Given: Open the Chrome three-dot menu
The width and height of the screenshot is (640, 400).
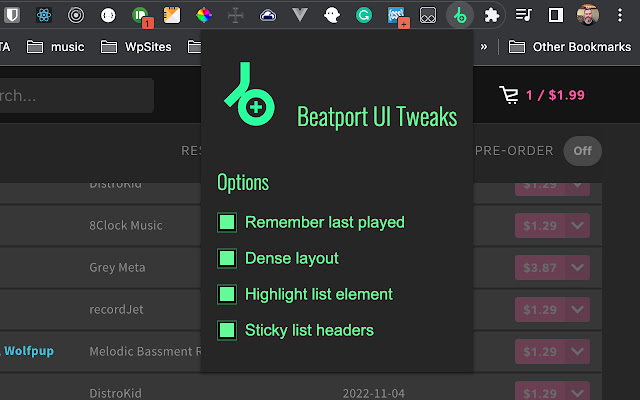Looking at the screenshot, I should (619, 15).
